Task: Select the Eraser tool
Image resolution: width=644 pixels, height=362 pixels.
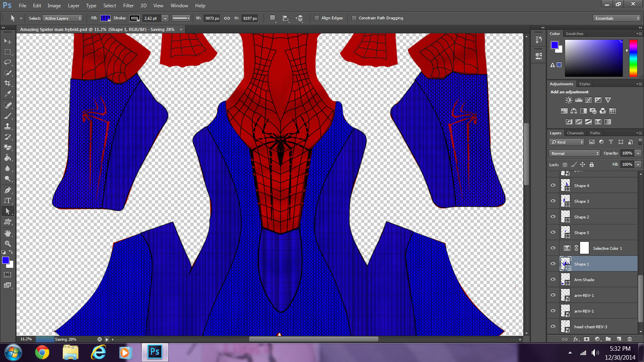Action: pos(8,147)
